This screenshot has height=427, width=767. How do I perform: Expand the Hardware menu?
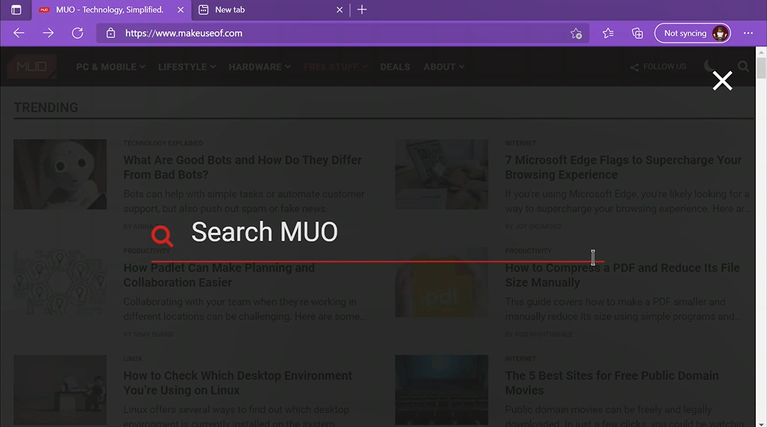point(260,67)
